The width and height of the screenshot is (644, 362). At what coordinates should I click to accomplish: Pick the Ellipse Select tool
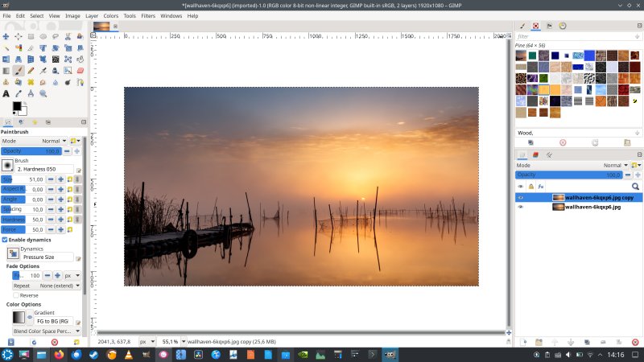(x=43, y=36)
